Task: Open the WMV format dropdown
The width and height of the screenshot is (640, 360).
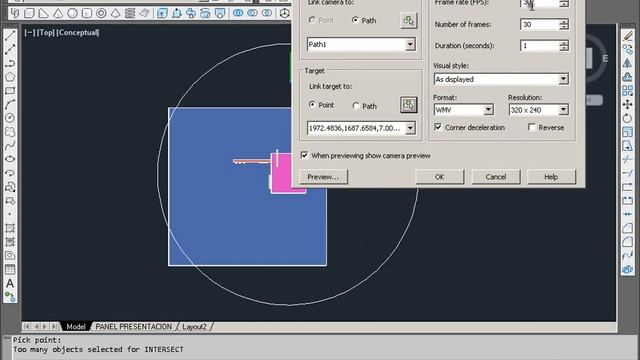Action: pos(488,110)
